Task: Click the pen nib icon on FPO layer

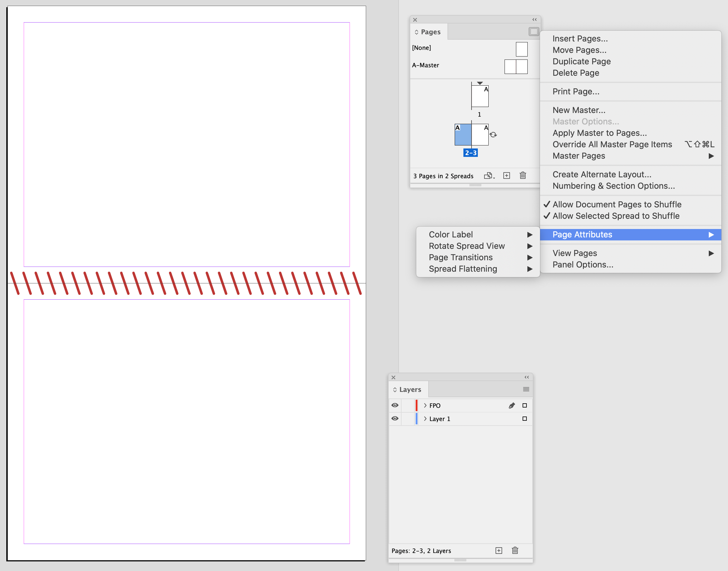Action: tap(512, 405)
